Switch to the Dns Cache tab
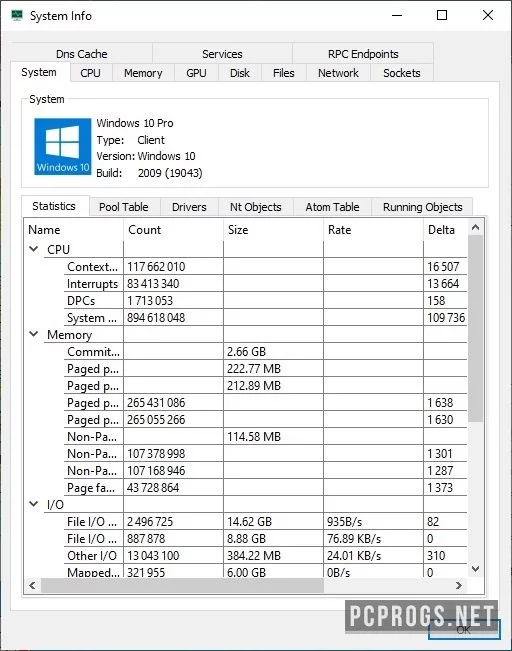512x651 pixels. tap(82, 54)
